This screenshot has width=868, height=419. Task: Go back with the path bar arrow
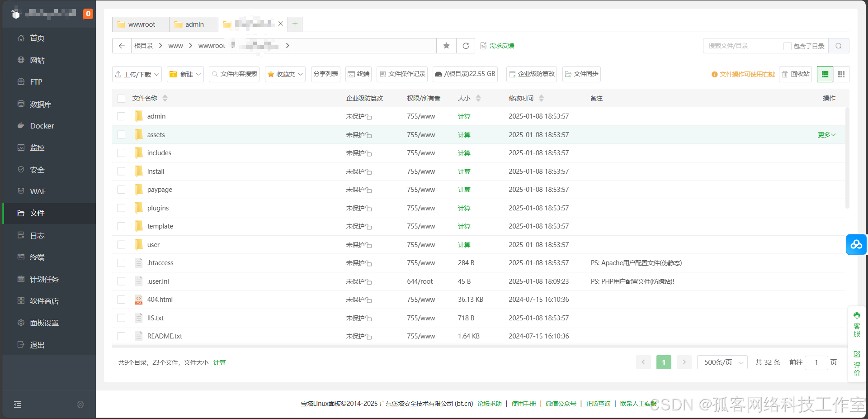(122, 46)
